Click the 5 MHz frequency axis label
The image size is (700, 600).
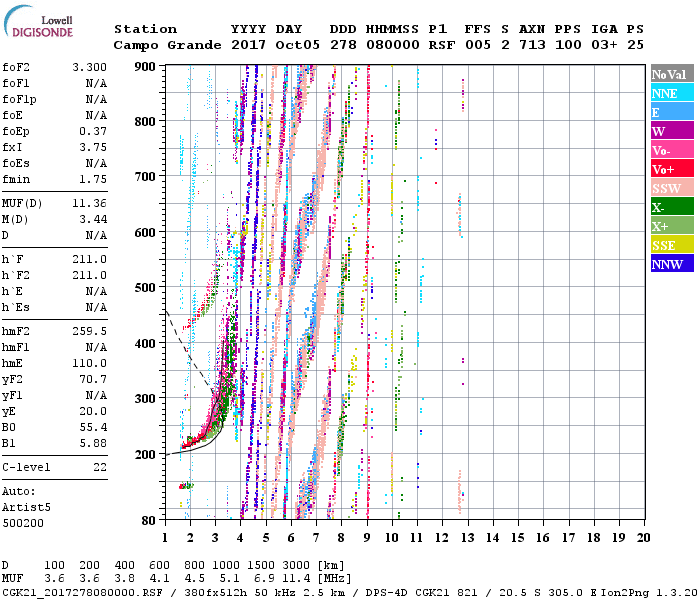tap(266, 538)
